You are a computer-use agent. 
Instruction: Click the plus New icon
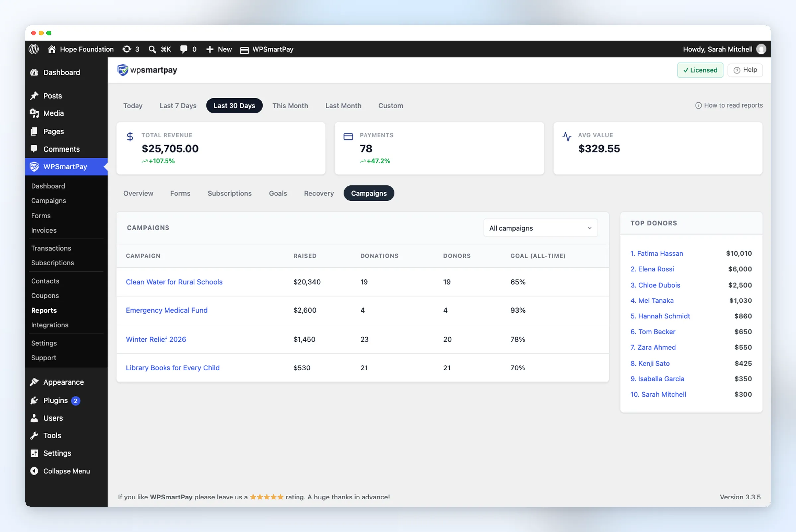coord(210,49)
